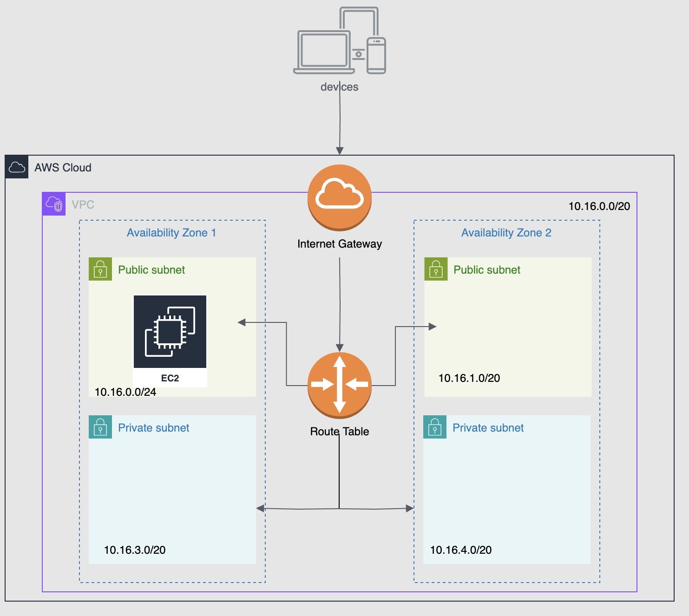The height and width of the screenshot is (616, 689).
Task: Click the 10.16.0.0/24 subnet CIDR text
Action: click(125, 392)
